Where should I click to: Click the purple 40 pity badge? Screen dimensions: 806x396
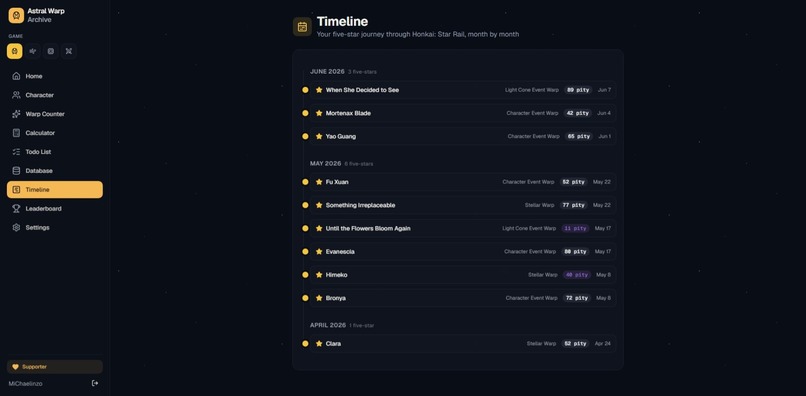(577, 275)
